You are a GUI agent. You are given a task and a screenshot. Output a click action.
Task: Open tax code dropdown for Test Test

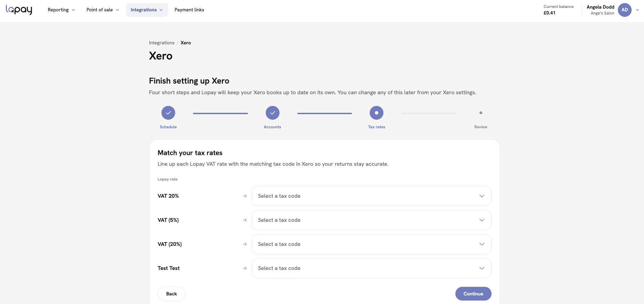point(371,268)
